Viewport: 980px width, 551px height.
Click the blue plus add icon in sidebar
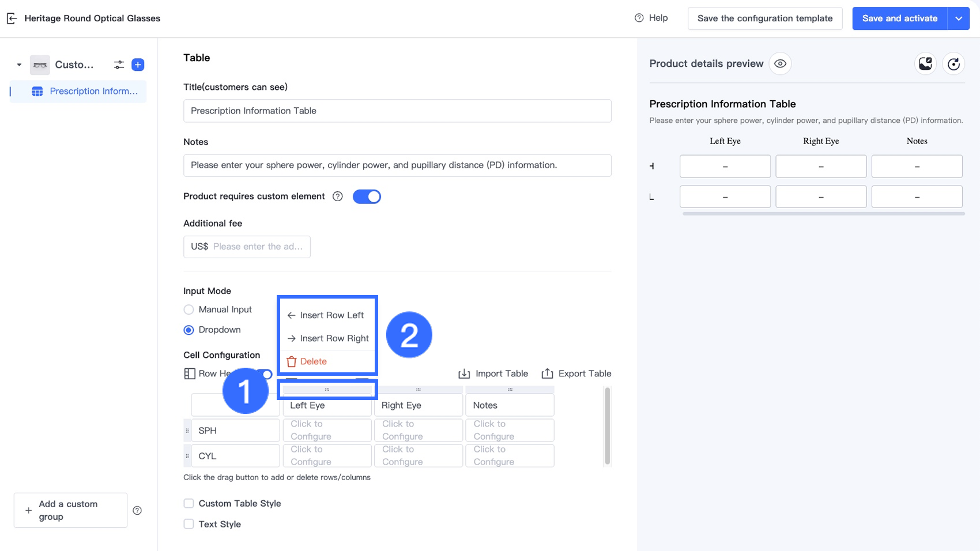click(x=138, y=65)
